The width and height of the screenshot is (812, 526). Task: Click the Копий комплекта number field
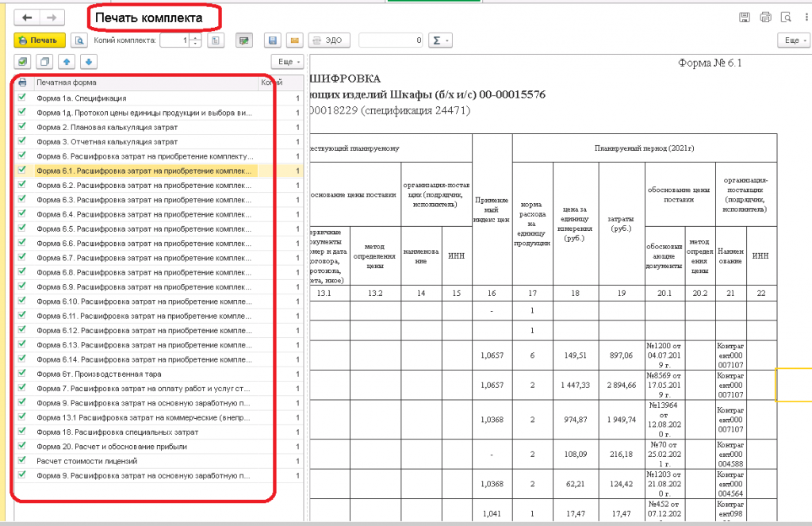point(174,40)
